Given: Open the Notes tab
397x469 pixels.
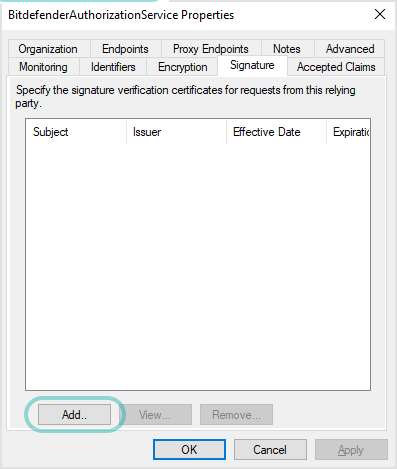Looking at the screenshot, I should [287, 49].
